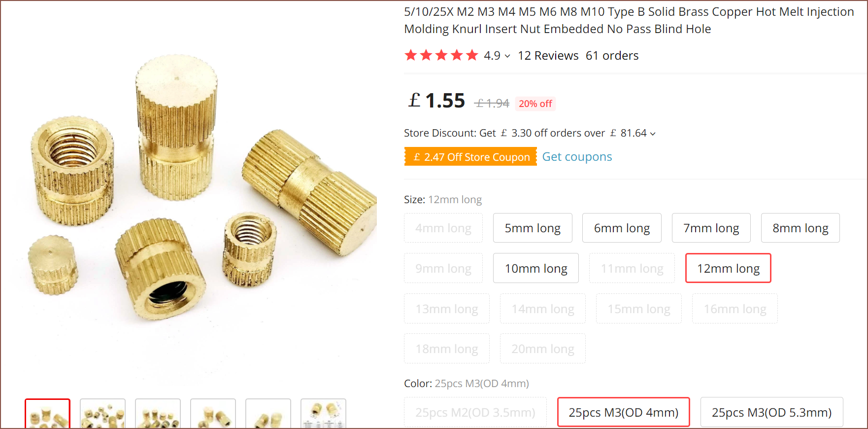Viewport: 868px width, 429px height.
Task: Select the 6mm long size
Action: pyautogui.click(x=622, y=228)
